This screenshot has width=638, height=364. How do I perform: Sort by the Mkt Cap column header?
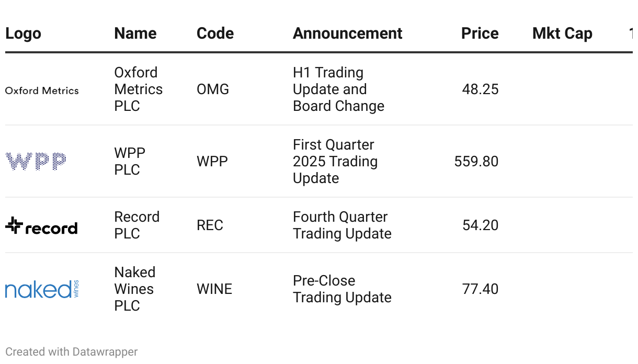click(x=562, y=33)
